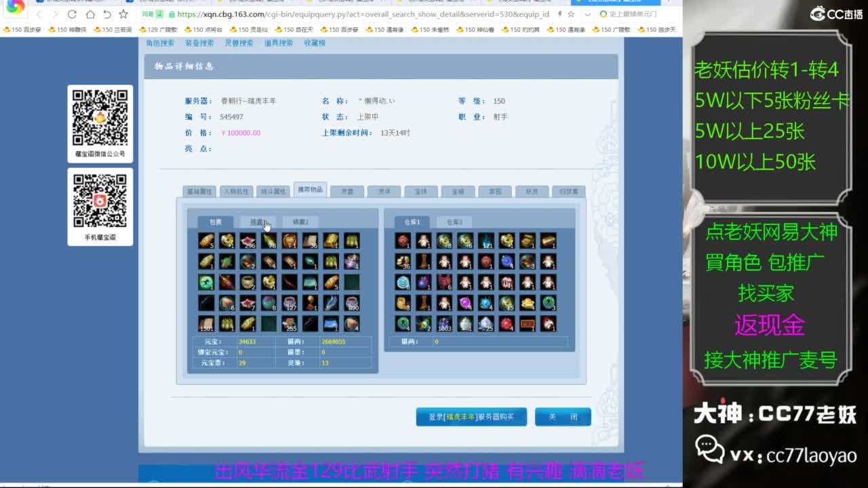Click the price ¥100000.00

241,133
